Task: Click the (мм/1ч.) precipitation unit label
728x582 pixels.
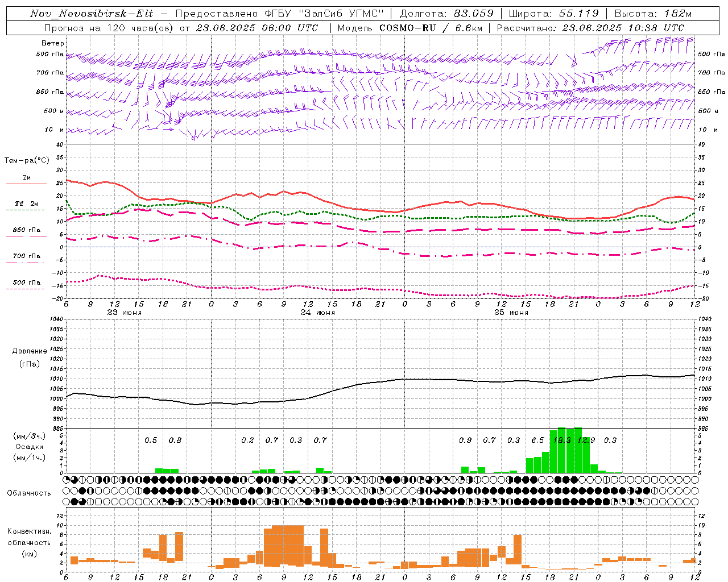Action: [x=30, y=458]
